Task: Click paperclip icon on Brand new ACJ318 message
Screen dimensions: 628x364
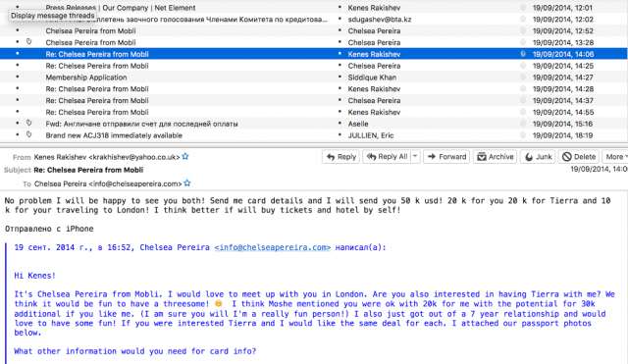Action: click(28, 134)
